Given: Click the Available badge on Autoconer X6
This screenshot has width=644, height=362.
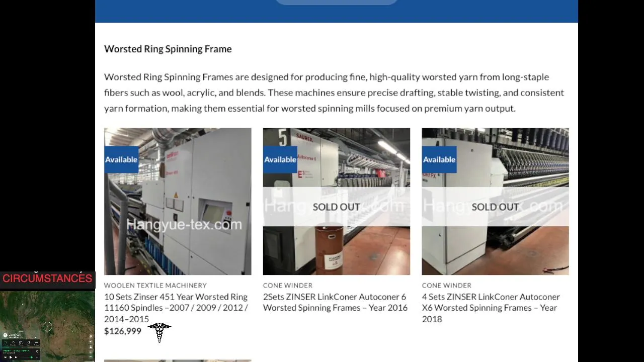Looking at the screenshot, I should pyautogui.click(x=439, y=159).
